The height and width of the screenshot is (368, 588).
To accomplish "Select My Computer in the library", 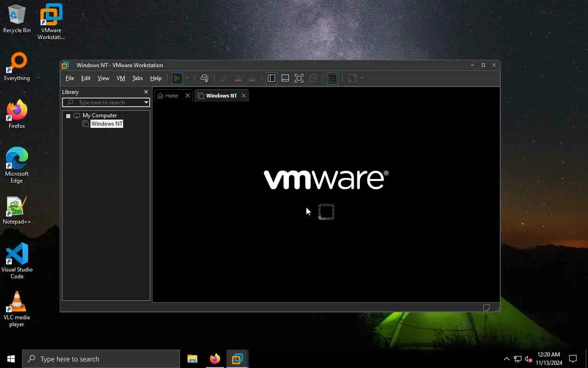I will point(100,115).
